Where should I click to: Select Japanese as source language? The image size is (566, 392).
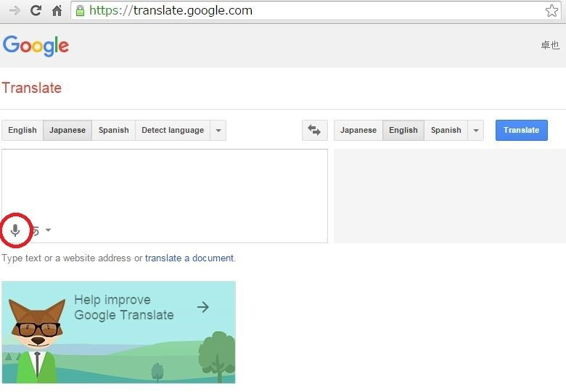click(67, 131)
